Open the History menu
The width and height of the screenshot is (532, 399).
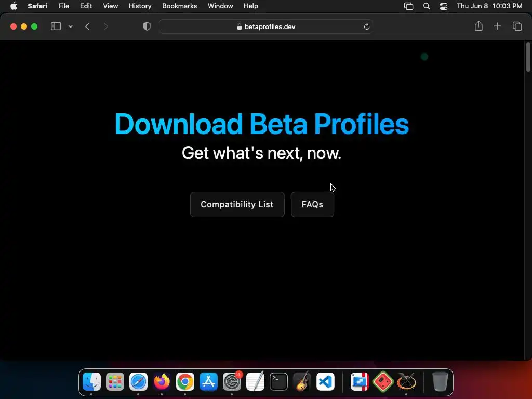140,6
